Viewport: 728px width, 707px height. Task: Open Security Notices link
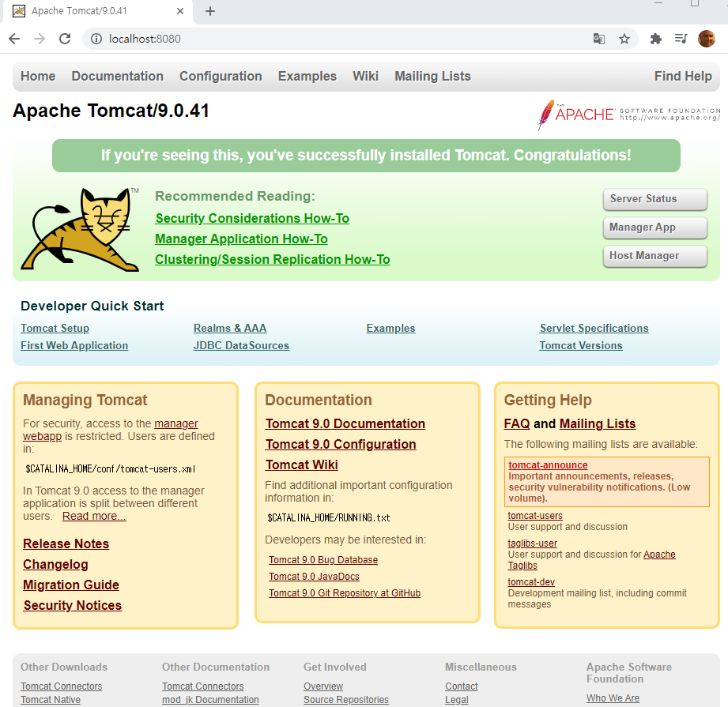(x=73, y=605)
